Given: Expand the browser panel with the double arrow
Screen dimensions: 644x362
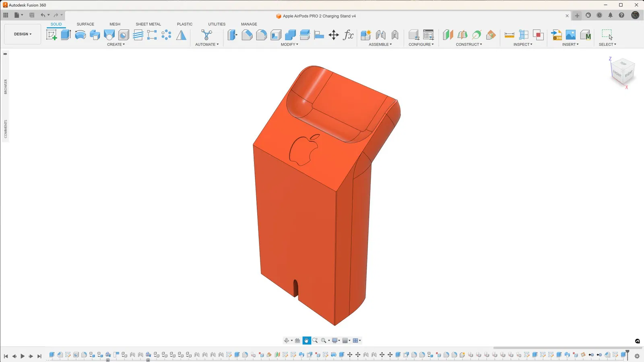Looking at the screenshot, I should (5, 54).
